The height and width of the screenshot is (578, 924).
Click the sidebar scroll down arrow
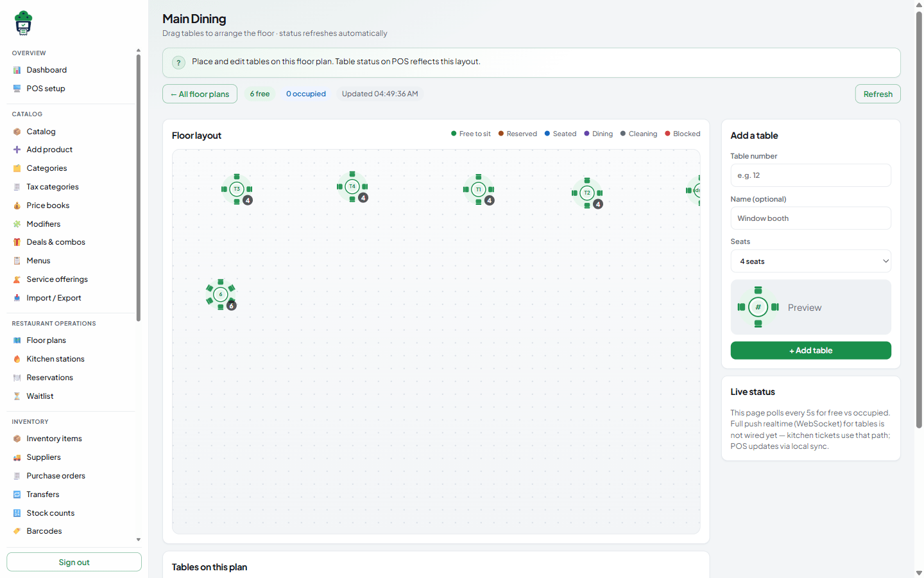point(139,540)
